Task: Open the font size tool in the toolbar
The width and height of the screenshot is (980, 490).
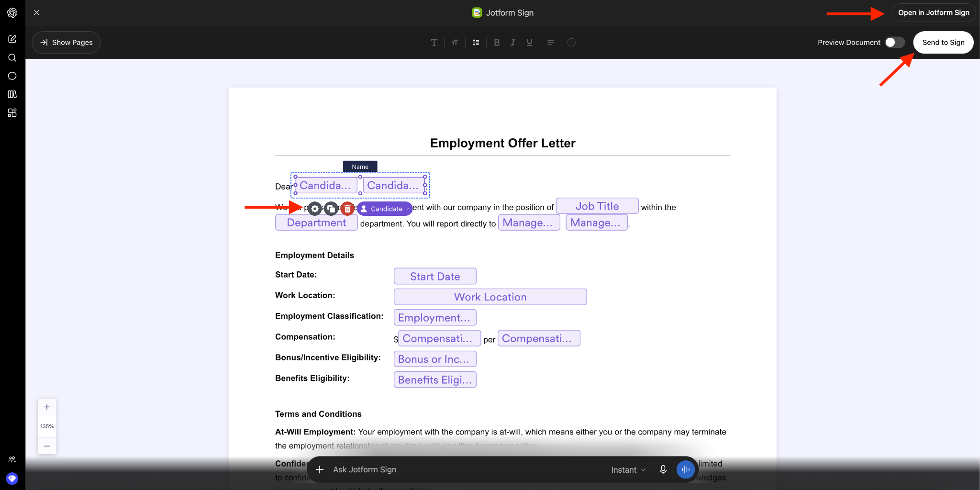Action: (x=455, y=43)
